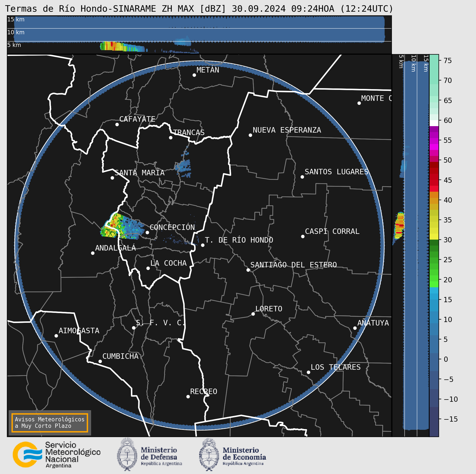Click the Ministerio de Defensa emblem

tap(127, 454)
